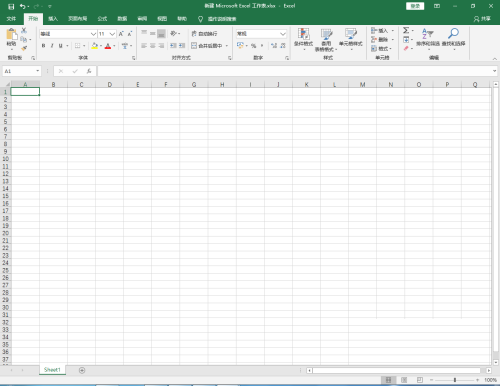Click the ribbon display options icon
The width and height of the screenshot is (500, 386).
pyautogui.click(x=437, y=6)
